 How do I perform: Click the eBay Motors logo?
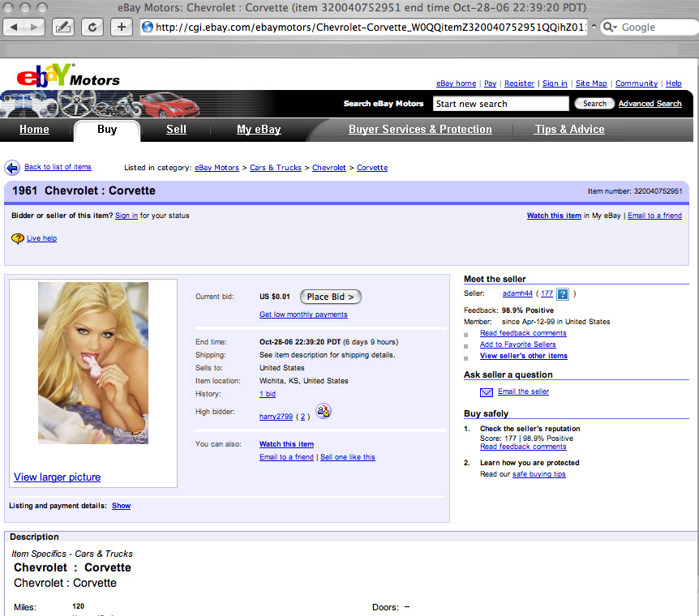[x=68, y=77]
